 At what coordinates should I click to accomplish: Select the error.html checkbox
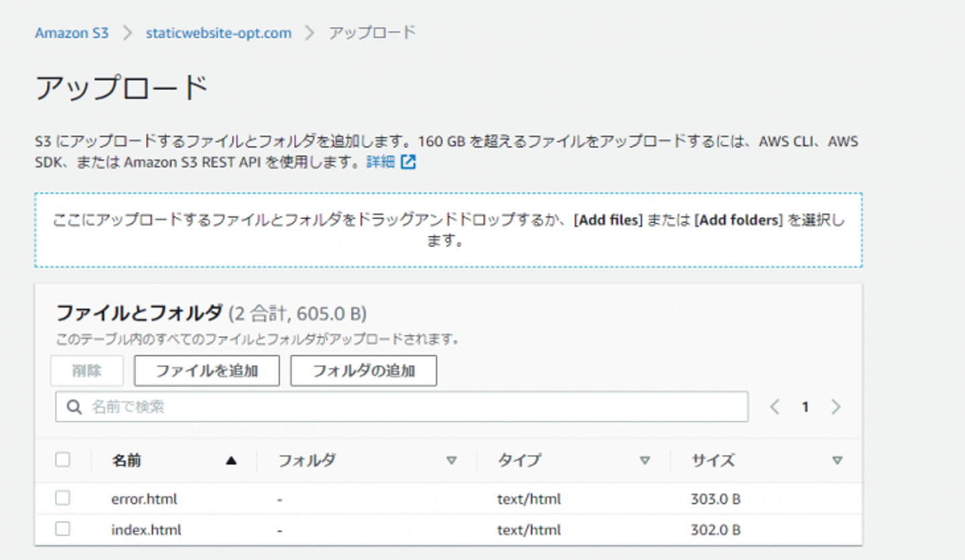[62, 498]
